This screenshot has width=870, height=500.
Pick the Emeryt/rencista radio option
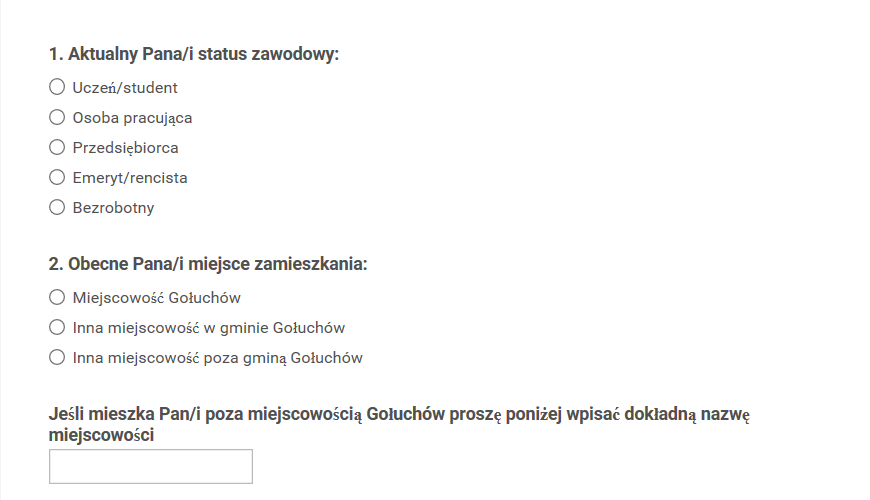(x=57, y=177)
